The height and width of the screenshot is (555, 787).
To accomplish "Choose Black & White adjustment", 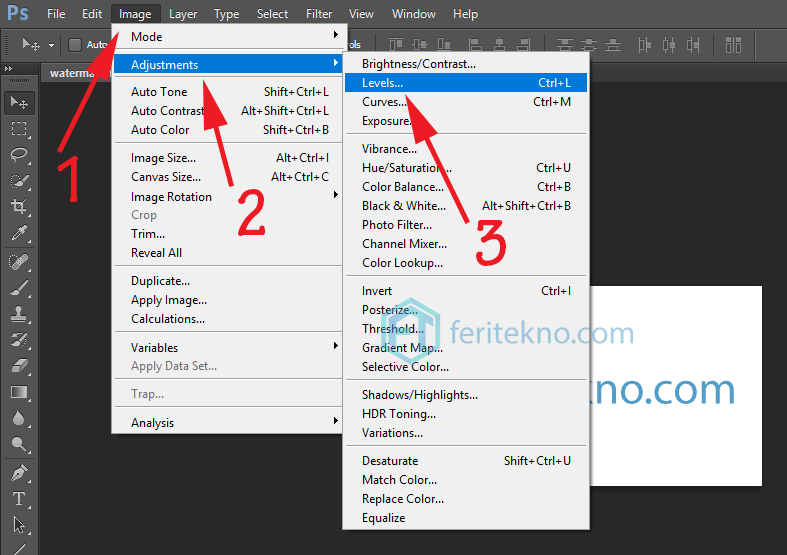I will [466, 206].
